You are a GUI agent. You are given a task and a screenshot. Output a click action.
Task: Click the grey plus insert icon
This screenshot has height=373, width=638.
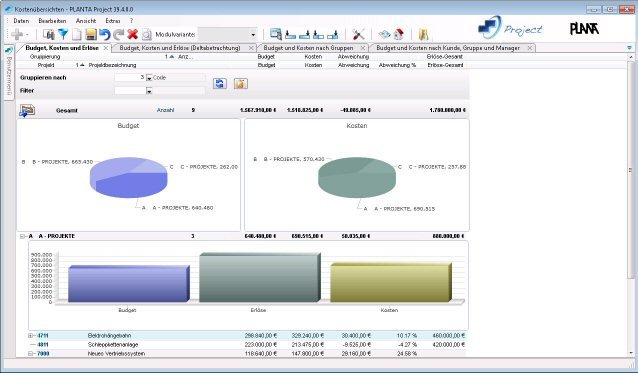[x=17, y=35]
